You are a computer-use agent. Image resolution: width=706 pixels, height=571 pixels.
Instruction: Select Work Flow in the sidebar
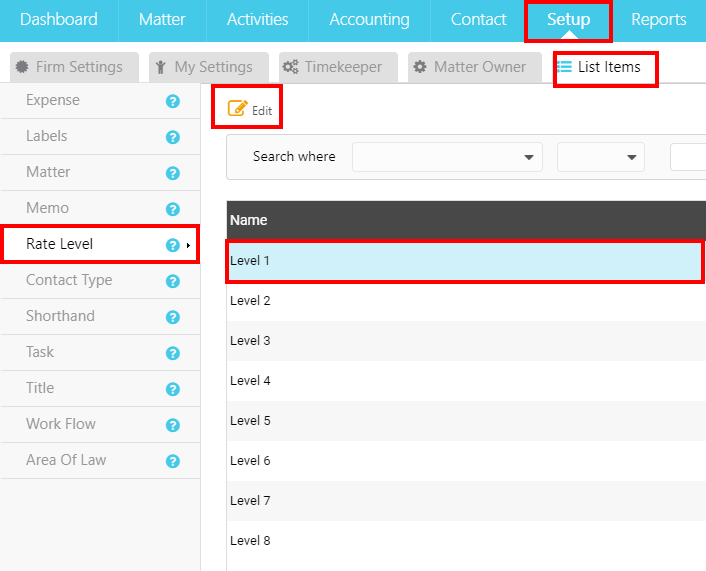[x=100, y=425]
